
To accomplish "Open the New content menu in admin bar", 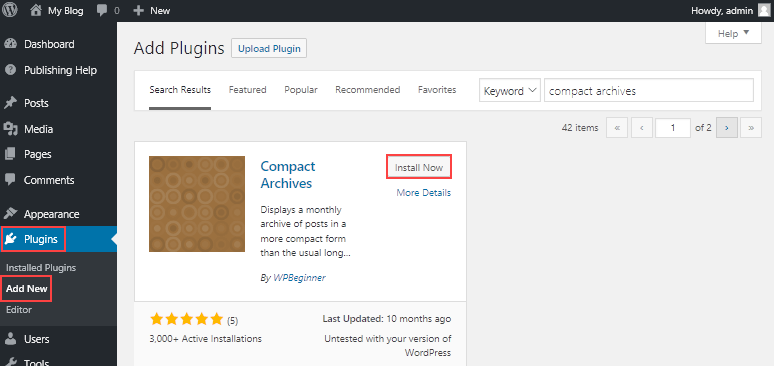I will click(152, 10).
